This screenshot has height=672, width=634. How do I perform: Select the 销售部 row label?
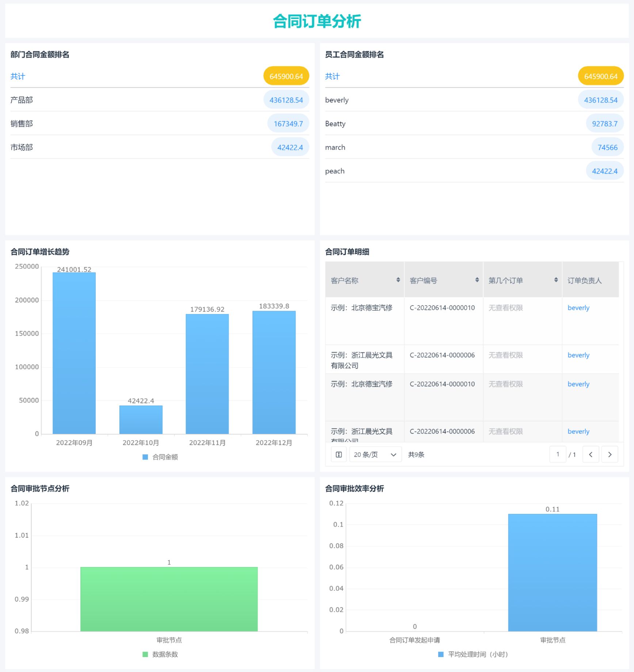[22, 123]
